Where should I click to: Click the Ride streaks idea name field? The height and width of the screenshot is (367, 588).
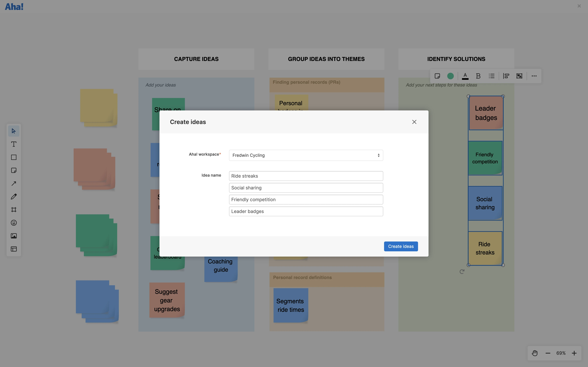pos(306,176)
